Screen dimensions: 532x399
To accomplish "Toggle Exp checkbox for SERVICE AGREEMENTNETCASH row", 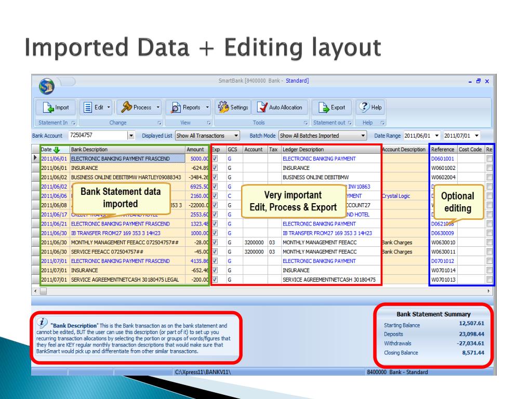I will (215, 280).
